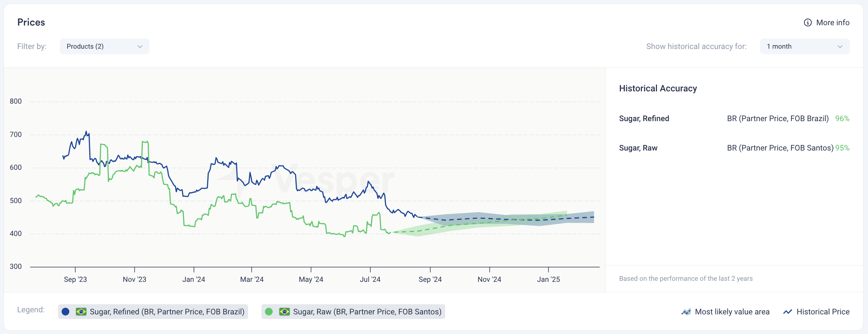
Task: Click the blue refined sugar peak near 700
Action: click(x=86, y=132)
